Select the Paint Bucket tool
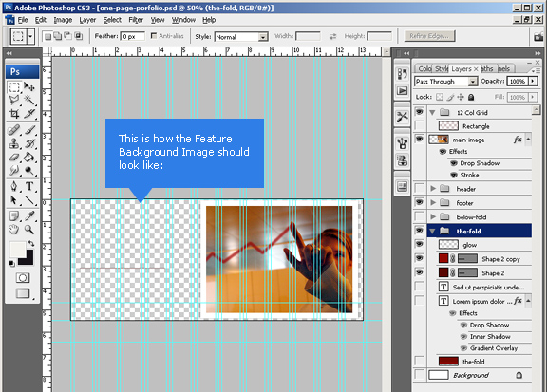This screenshot has height=392, width=547. (x=29, y=158)
